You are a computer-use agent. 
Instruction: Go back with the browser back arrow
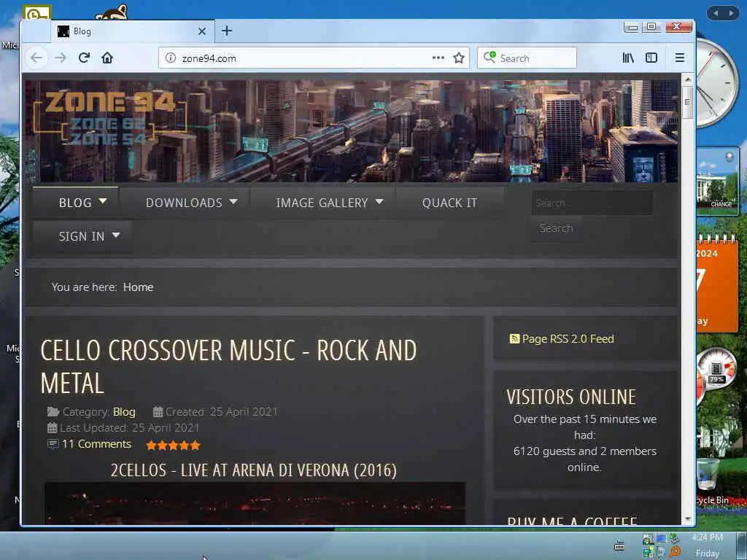pos(36,58)
